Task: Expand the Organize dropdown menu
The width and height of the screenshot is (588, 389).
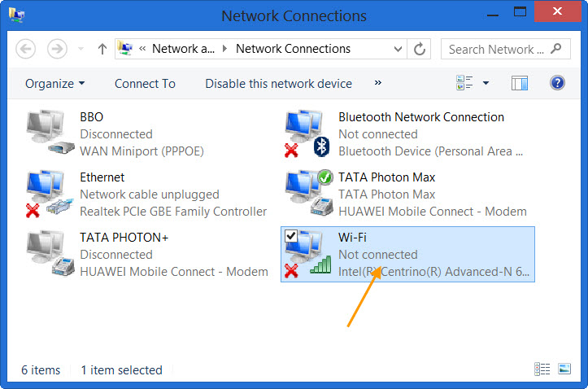Action: tap(55, 83)
